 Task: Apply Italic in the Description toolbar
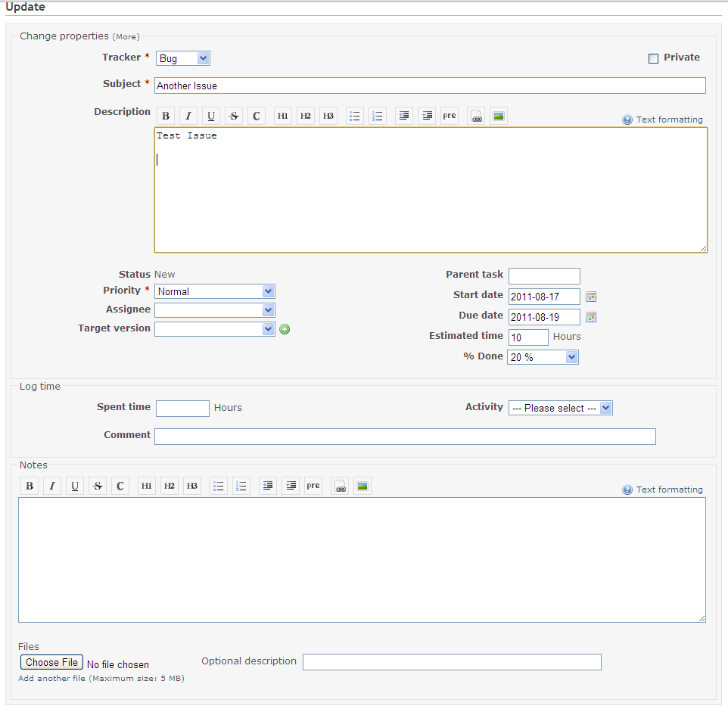pos(188,116)
